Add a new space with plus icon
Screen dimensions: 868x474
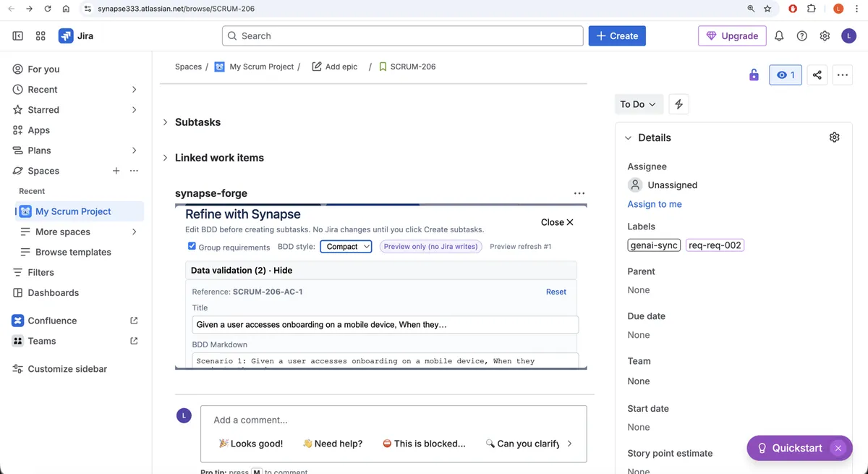[x=116, y=171]
